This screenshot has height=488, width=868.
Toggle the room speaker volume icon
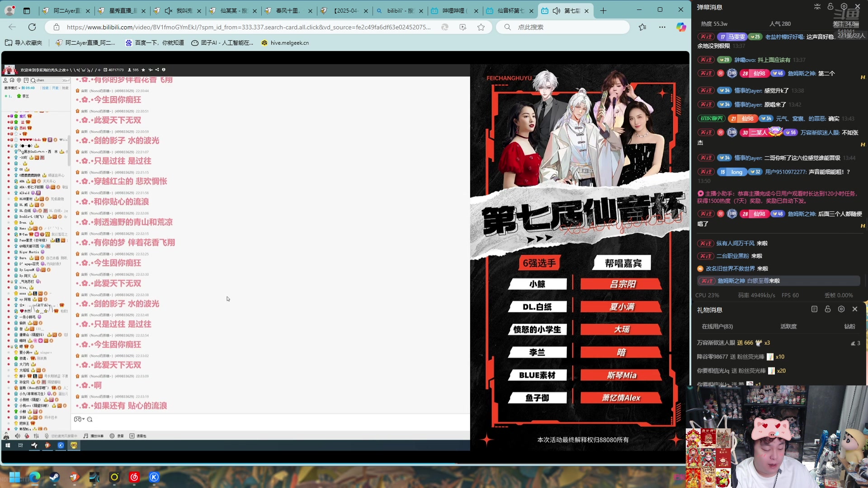click(18, 436)
